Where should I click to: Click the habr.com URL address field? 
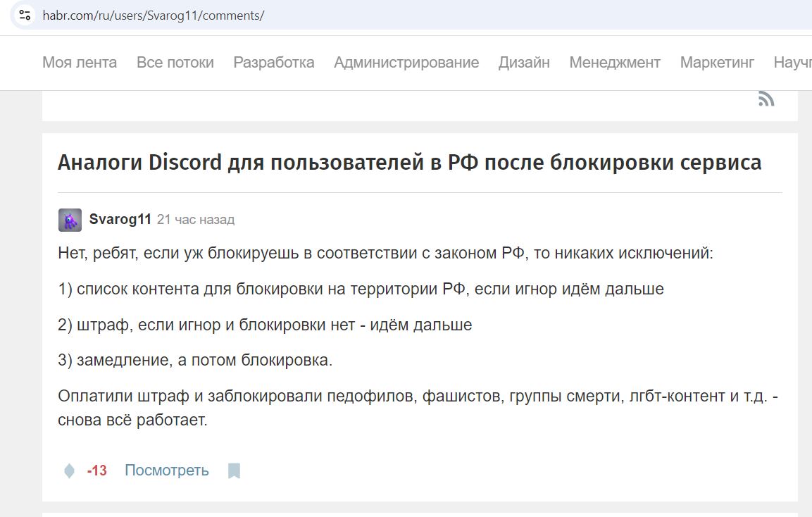[154, 15]
